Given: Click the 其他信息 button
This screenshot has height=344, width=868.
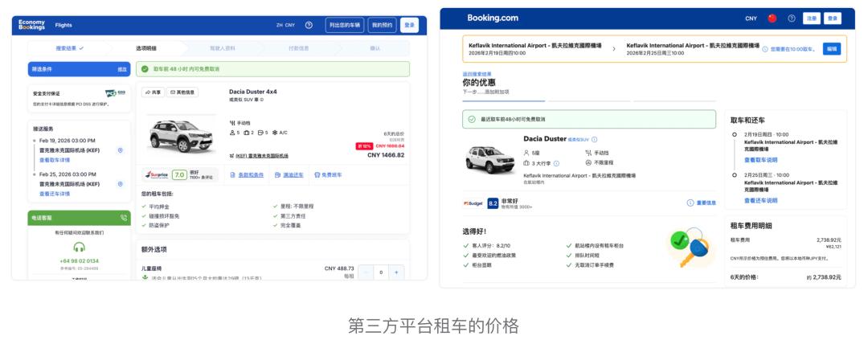Looking at the screenshot, I should tap(182, 92).
